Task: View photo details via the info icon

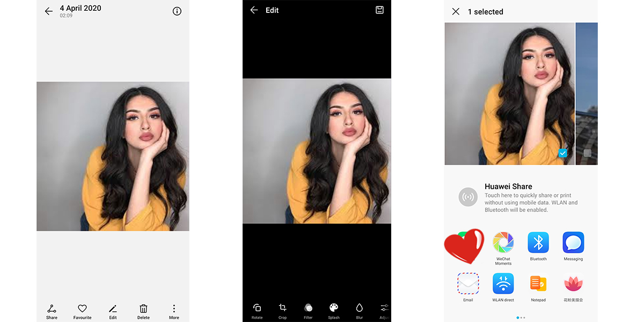Action: pyautogui.click(x=177, y=11)
